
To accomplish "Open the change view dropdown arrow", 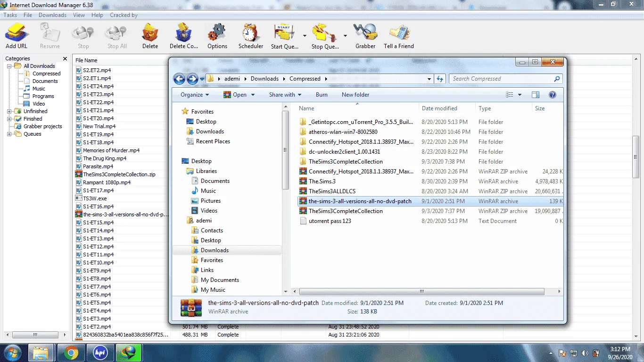I will (520, 95).
